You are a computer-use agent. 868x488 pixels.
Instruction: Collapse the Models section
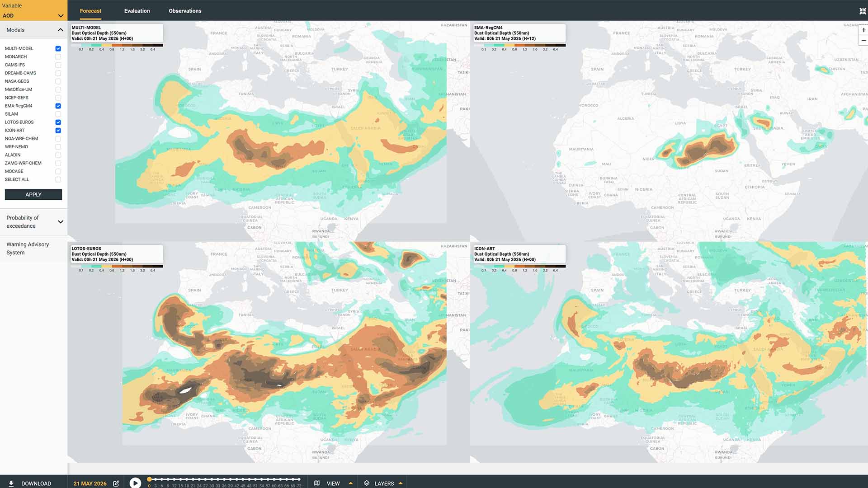pos(60,30)
